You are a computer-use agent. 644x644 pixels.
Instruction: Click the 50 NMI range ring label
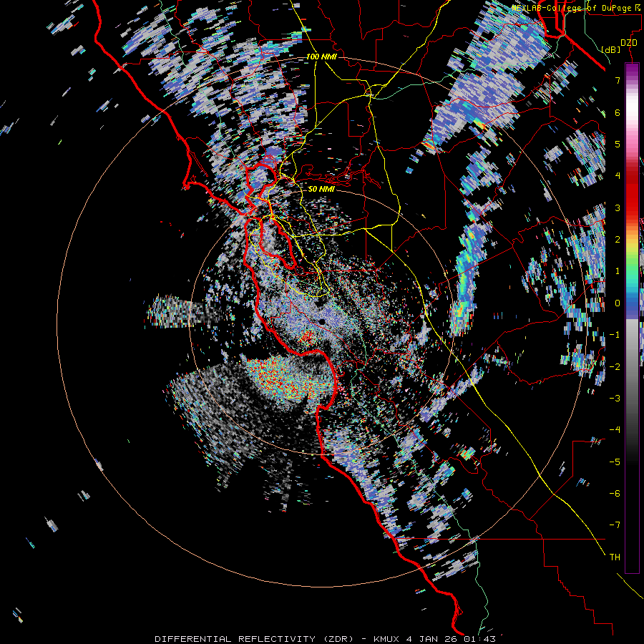[x=321, y=189]
